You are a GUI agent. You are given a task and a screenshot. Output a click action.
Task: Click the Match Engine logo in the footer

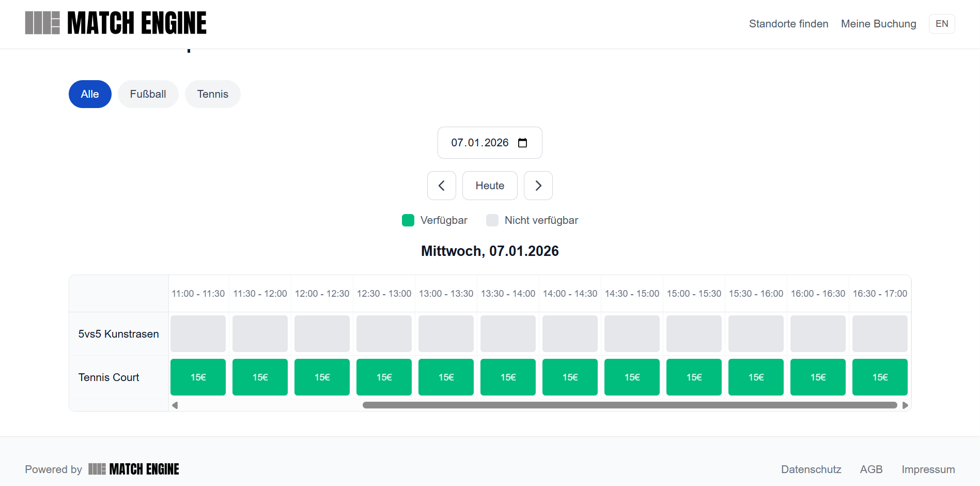(x=134, y=469)
